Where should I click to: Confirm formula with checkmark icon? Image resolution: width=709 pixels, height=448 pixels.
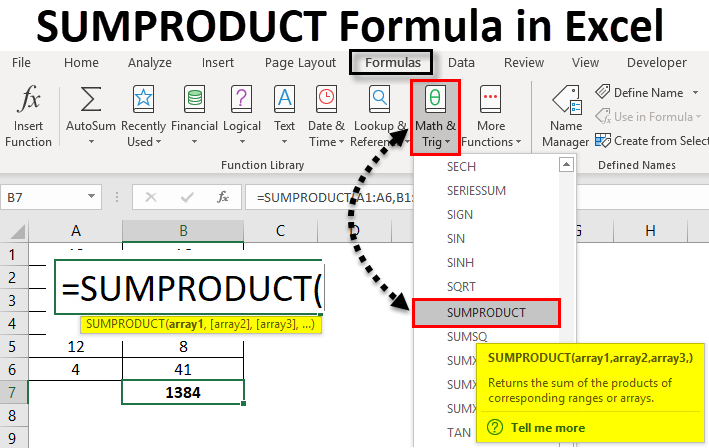187,197
